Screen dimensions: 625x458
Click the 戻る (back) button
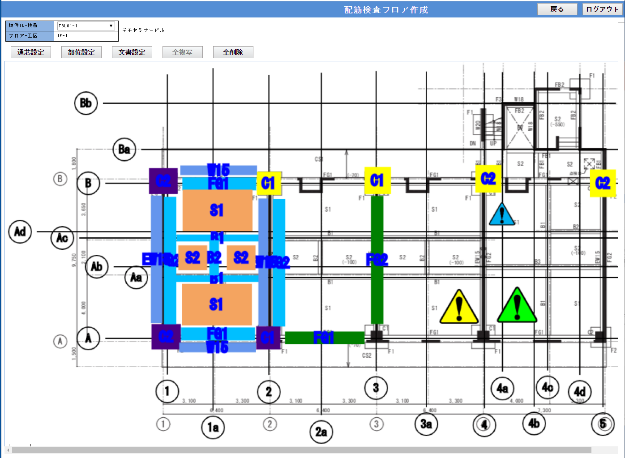pyautogui.click(x=557, y=9)
